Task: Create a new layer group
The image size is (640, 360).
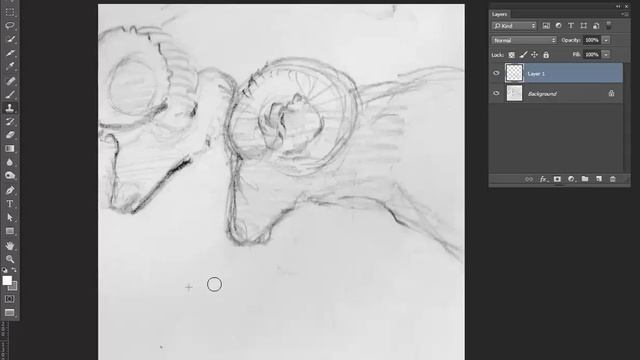Action: click(x=585, y=179)
